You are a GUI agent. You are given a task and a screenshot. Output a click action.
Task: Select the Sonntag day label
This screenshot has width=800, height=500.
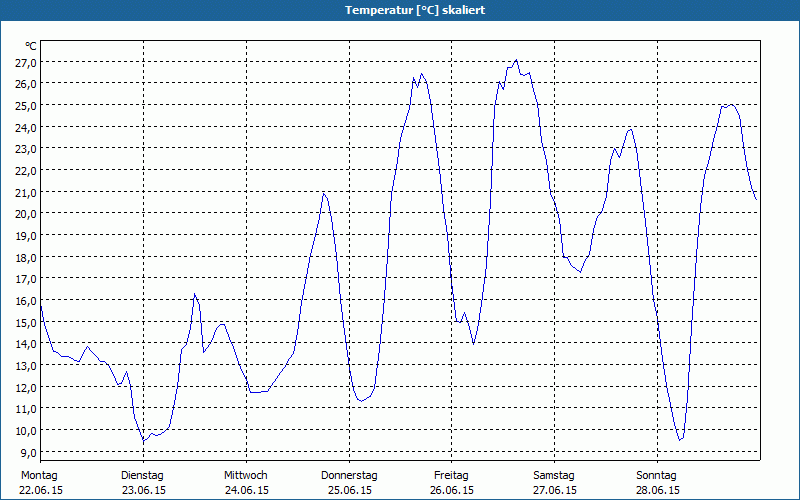657,475
